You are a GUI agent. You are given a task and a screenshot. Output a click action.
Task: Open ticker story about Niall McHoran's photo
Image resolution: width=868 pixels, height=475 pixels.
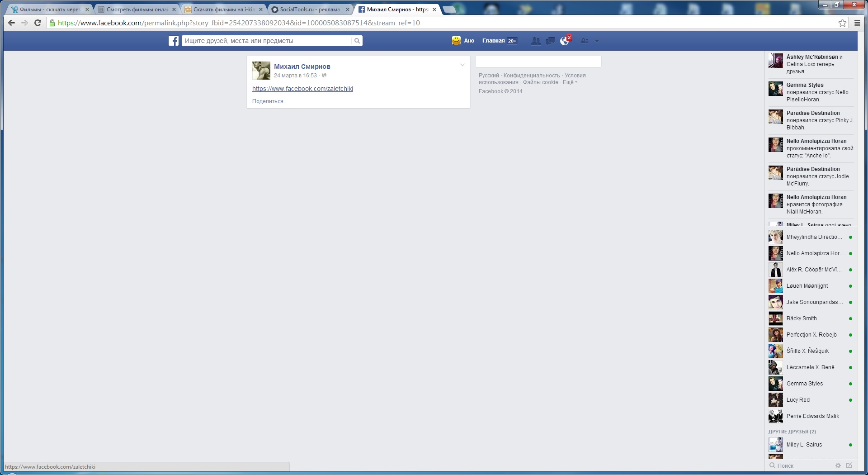point(811,204)
